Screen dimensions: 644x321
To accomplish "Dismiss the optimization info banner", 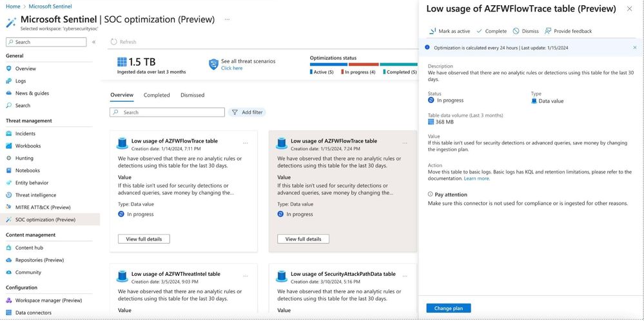I will click(x=634, y=48).
